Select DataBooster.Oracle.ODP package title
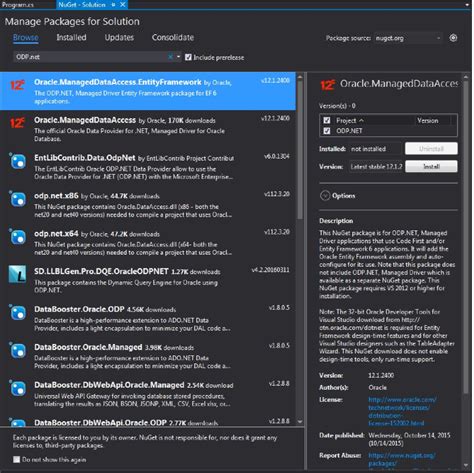 [79, 309]
